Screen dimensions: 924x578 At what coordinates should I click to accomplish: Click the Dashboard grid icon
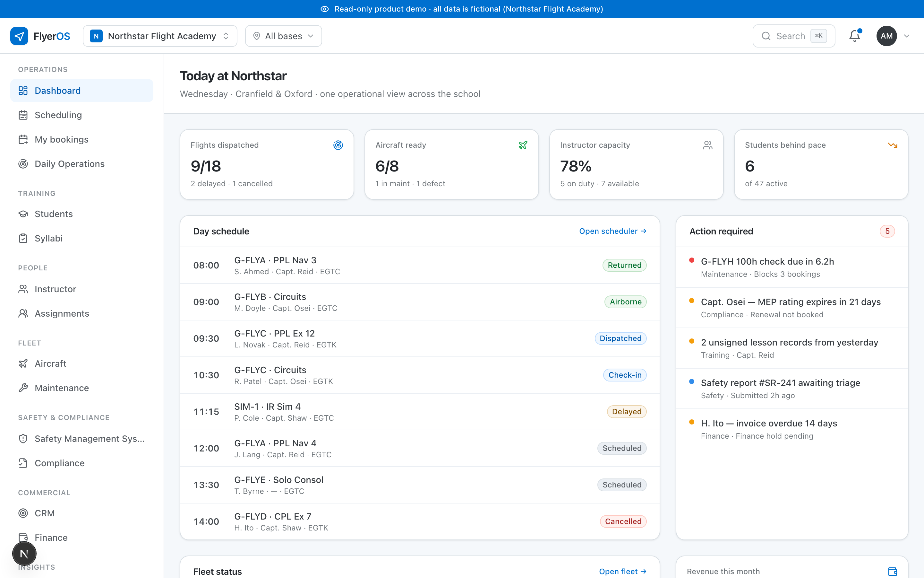23,91
